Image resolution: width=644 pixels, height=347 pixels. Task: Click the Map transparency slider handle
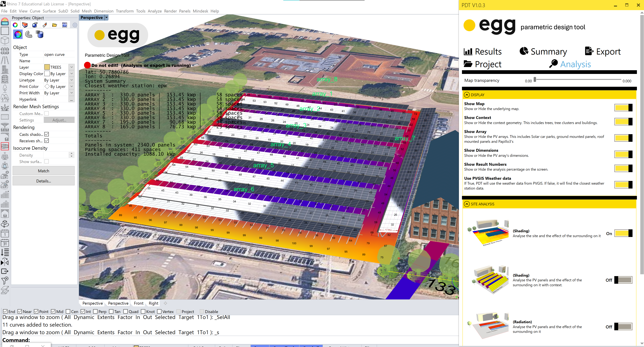(535, 79)
